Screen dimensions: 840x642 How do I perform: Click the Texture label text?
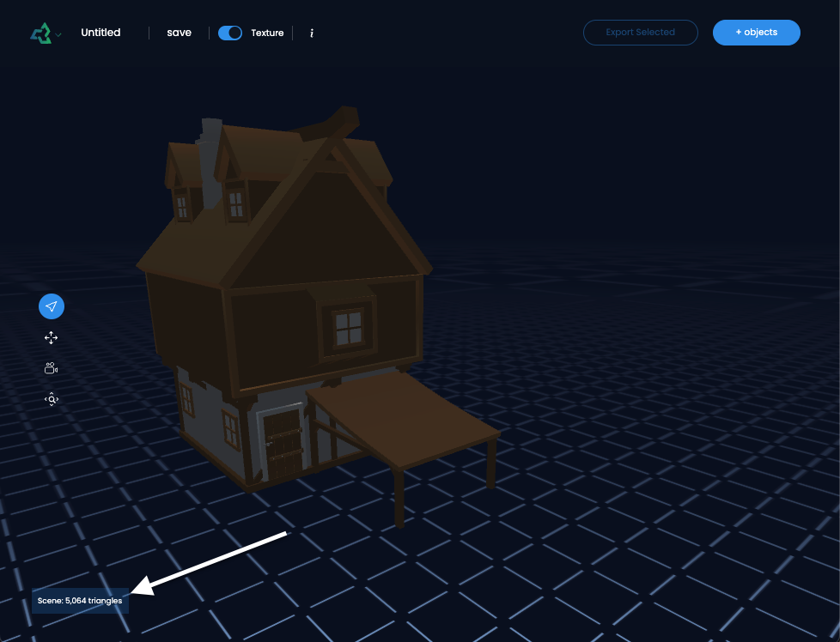267,33
